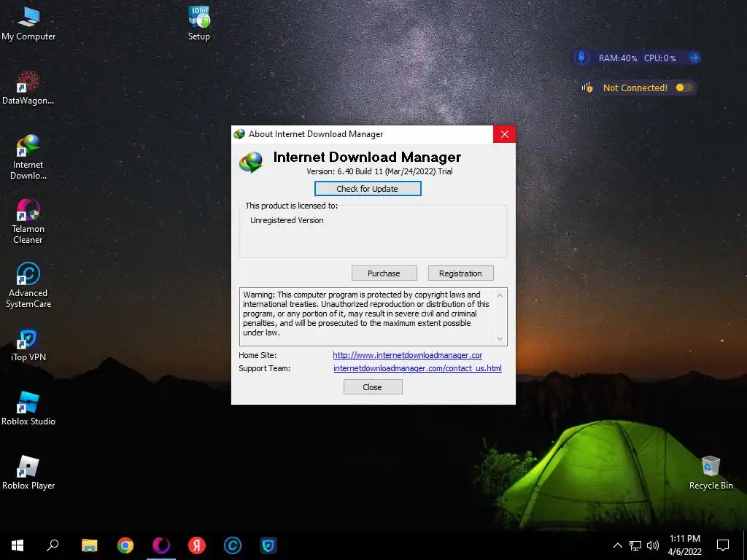The height and width of the screenshot is (560, 747).
Task: Open the Recycle Bin
Action: 711,472
